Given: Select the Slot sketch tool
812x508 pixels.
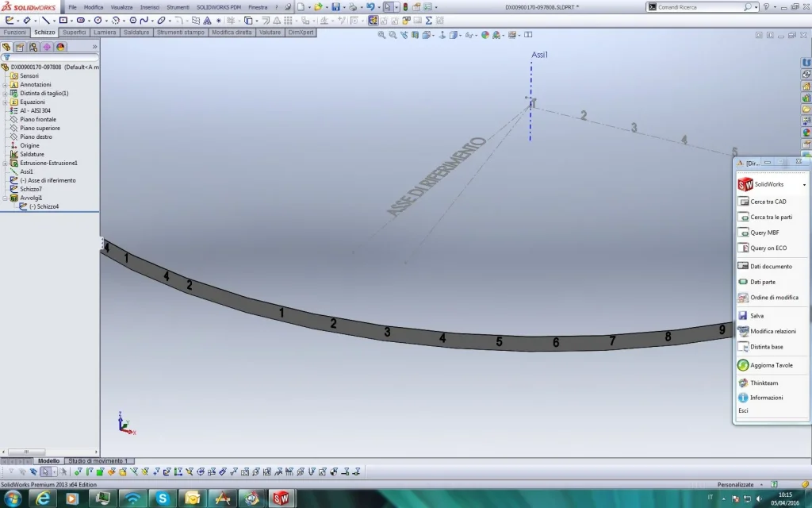Looking at the screenshot, I should point(80,20).
